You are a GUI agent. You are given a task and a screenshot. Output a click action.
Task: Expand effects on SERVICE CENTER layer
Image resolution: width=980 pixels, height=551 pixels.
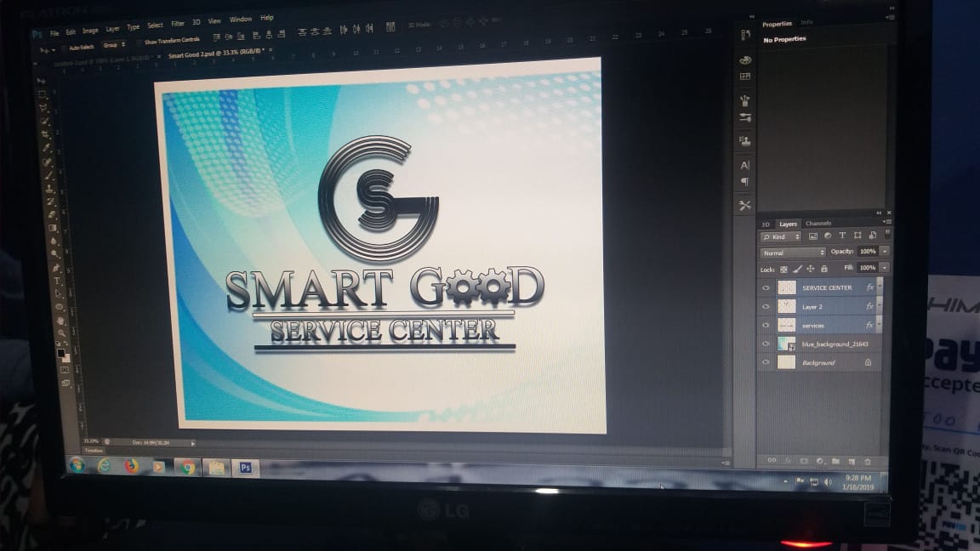(x=880, y=286)
